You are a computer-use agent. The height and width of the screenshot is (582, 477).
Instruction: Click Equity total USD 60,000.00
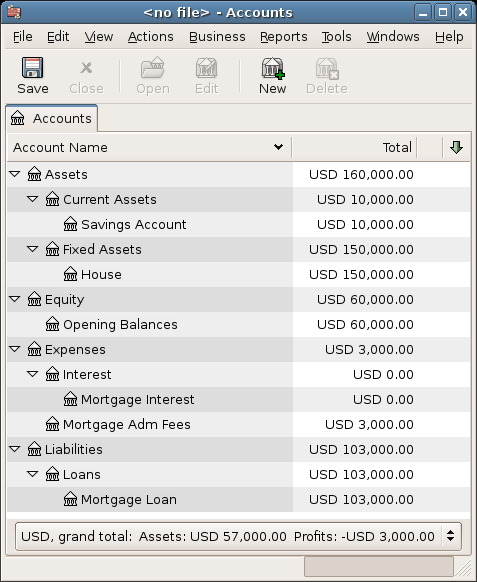tap(365, 299)
